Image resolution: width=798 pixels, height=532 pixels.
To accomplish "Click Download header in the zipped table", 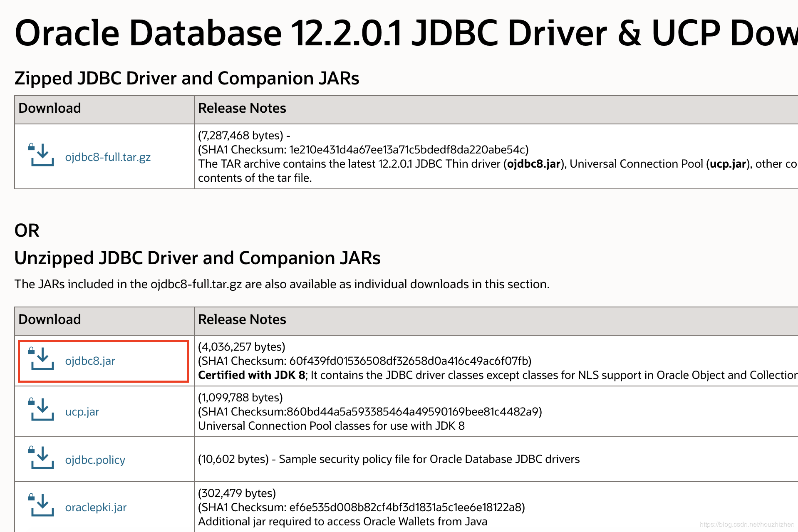I will tap(50, 108).
